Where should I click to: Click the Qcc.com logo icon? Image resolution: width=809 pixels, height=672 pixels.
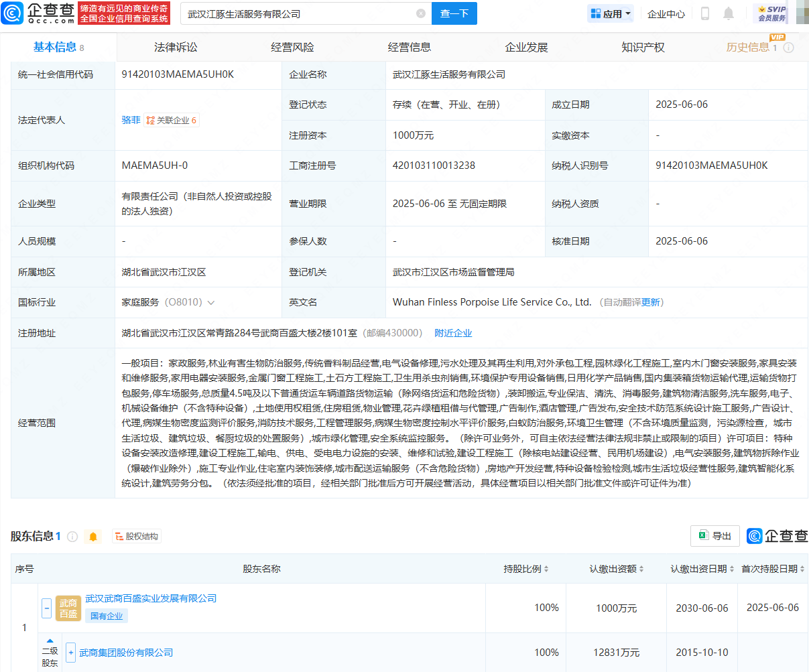tap(13, 13)
